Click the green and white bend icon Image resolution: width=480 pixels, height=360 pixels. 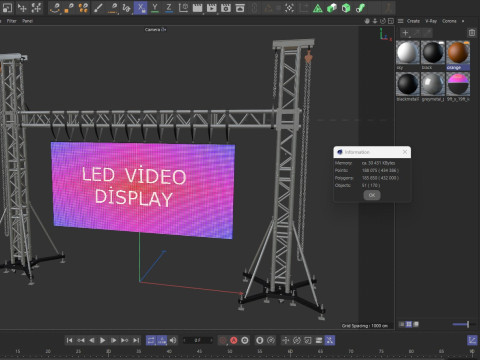point(360,8)
